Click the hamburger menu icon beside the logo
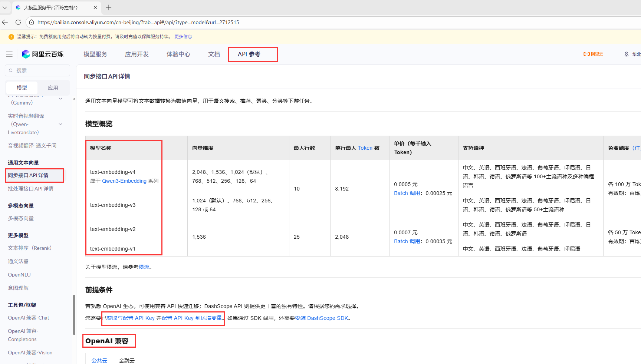The width and height of the screenshot is (641, 364). (9, 54)
